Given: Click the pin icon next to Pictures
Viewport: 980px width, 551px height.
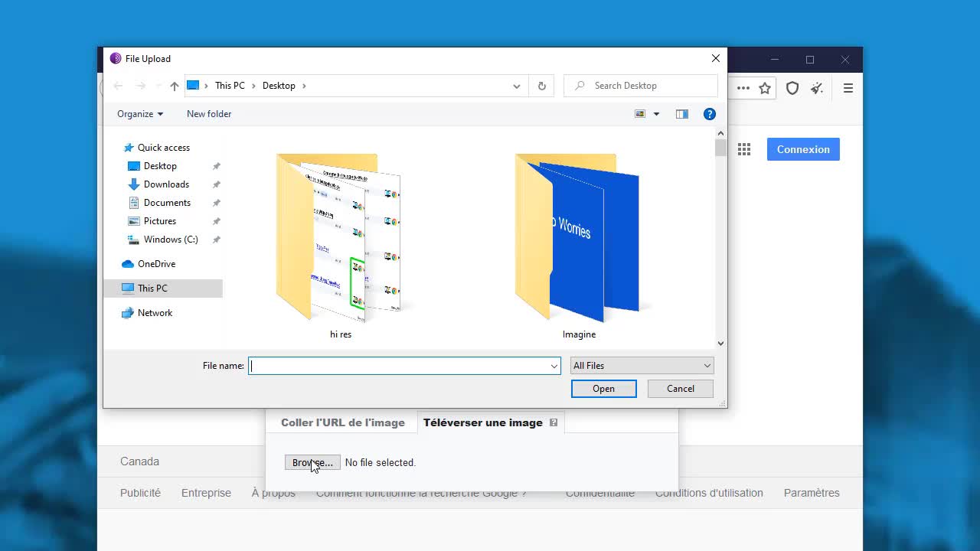Looking at the screenshot, I should point(216,221).
